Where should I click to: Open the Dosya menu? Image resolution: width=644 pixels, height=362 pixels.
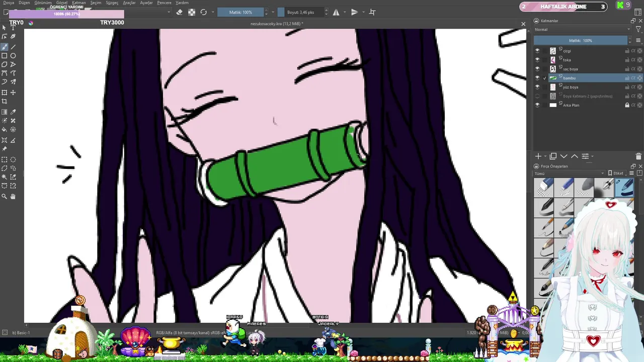coord(9,3)
